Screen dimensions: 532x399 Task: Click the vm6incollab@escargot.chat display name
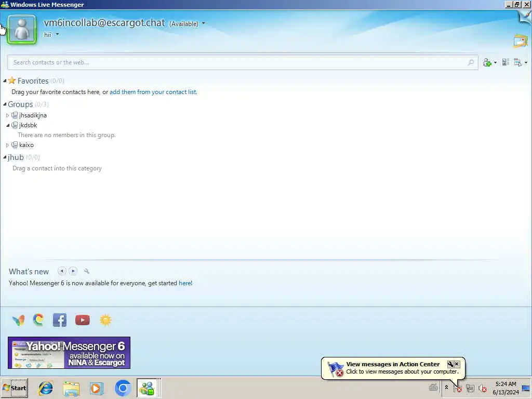(104, 23)
